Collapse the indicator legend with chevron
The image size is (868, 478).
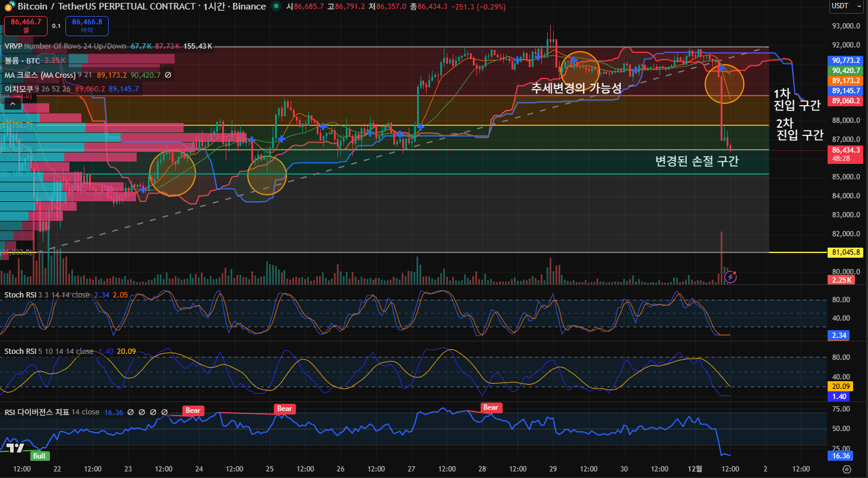[12, 103]
